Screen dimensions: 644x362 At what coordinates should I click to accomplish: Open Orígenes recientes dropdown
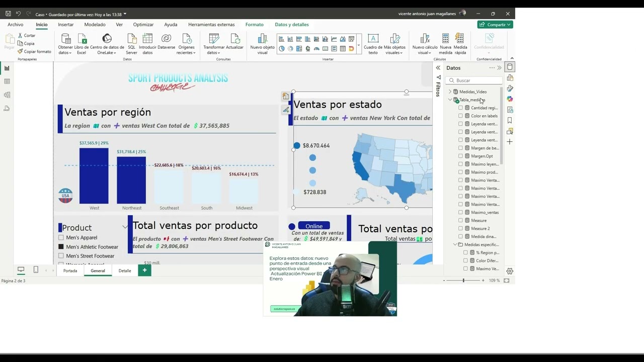186,44
